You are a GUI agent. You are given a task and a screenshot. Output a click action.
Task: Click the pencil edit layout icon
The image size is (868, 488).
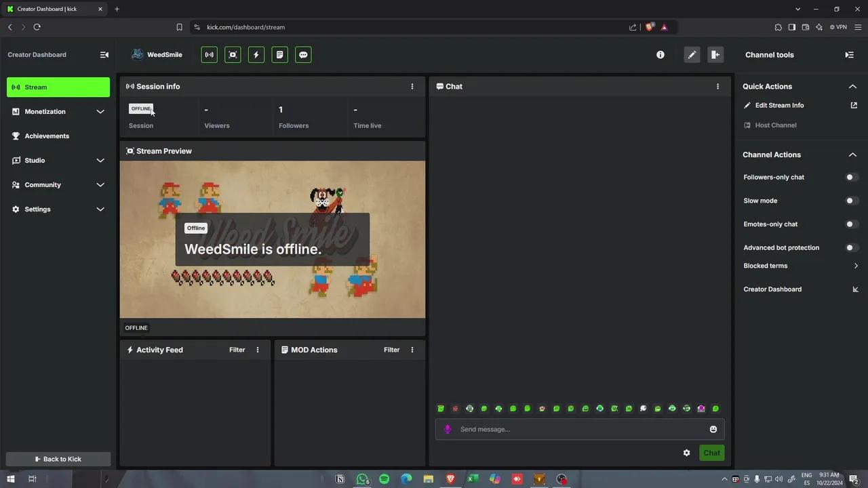[692, 55]
